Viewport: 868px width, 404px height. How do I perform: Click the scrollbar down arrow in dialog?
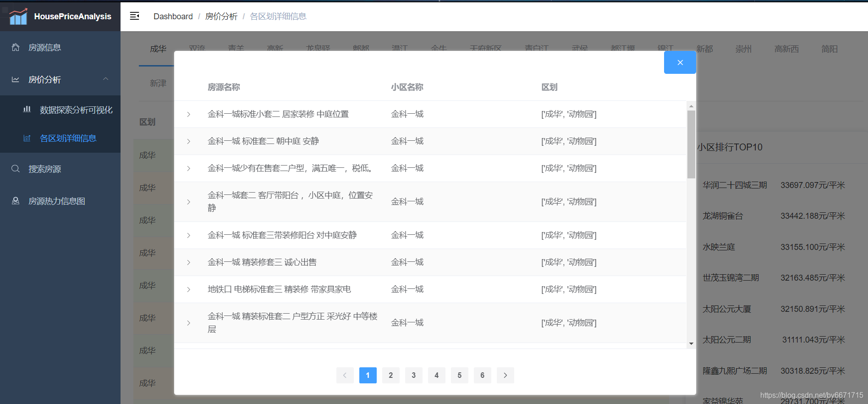pos(691,343)
